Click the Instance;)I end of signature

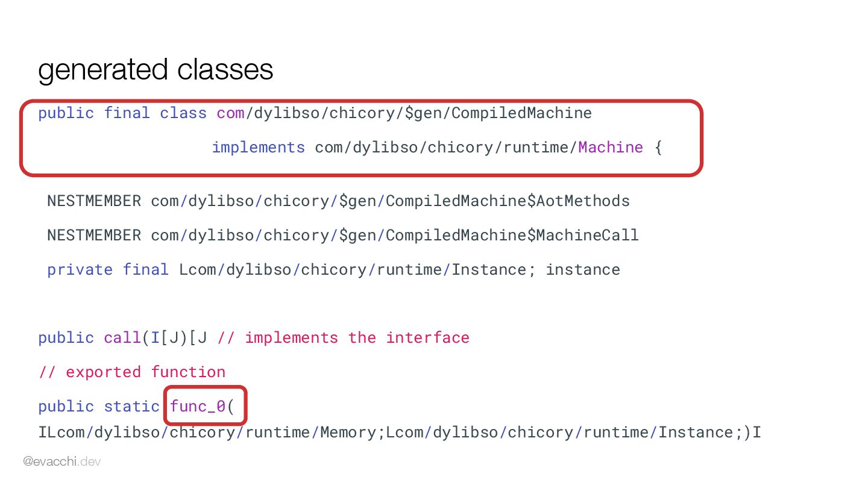click(709, 433)
